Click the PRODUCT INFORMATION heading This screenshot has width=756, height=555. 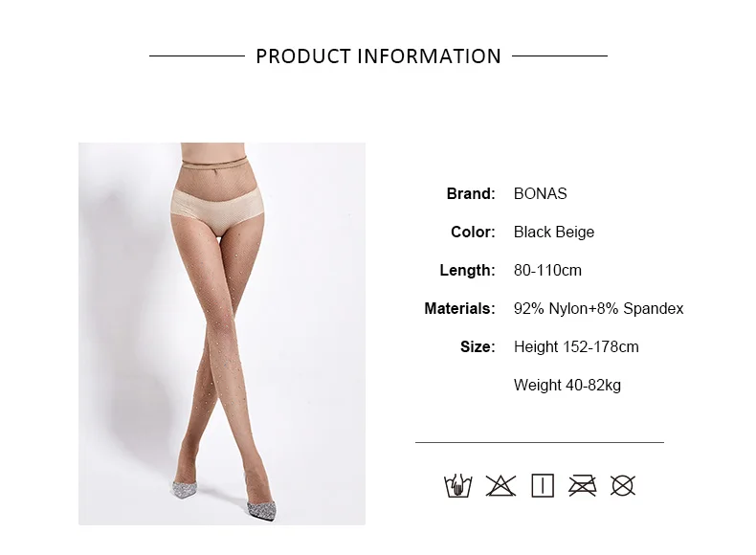[379, 56]
